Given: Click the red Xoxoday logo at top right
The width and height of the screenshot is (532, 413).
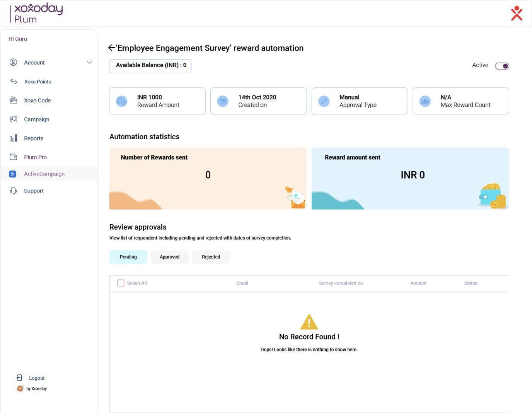Looking at the screenshot, I should [517, 14].
